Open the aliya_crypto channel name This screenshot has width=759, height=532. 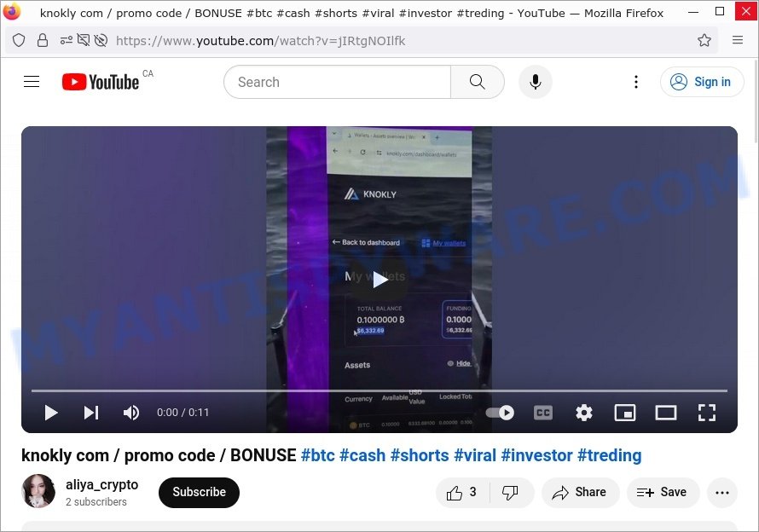tap(102, 484)
